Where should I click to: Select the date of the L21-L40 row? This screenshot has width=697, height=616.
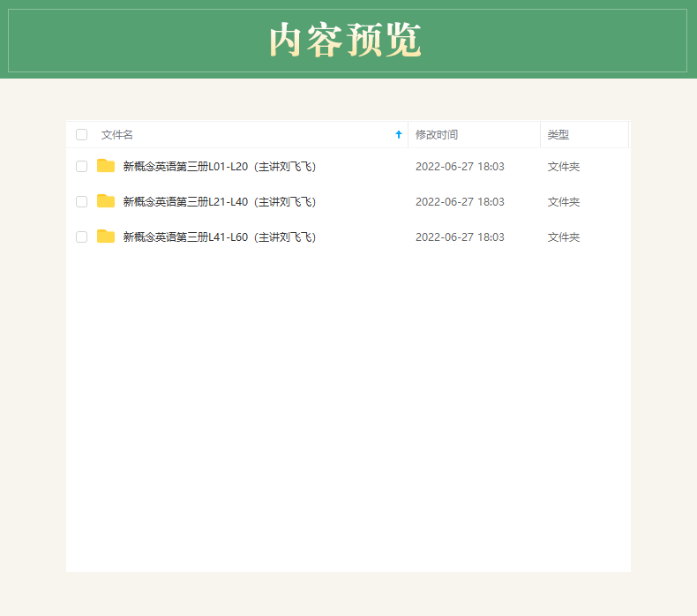tap(460, 202)
